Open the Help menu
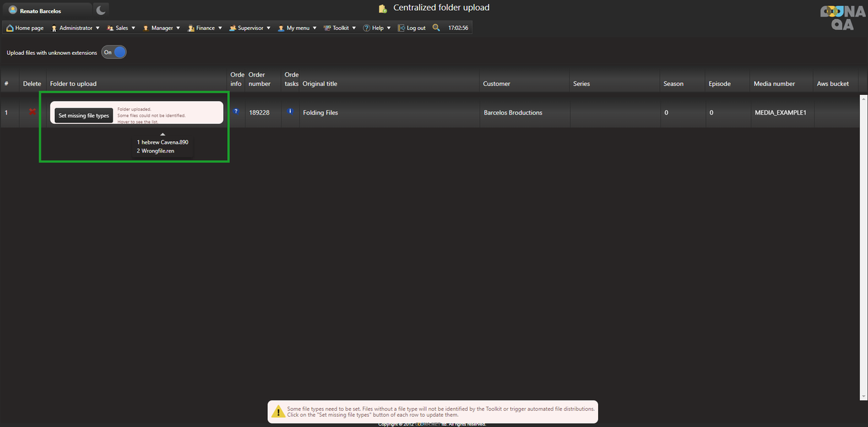 click(x=377, y=28)
